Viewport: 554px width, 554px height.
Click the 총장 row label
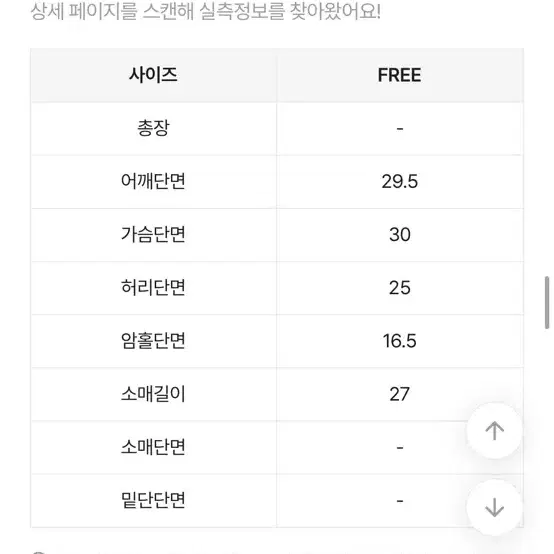153,128
